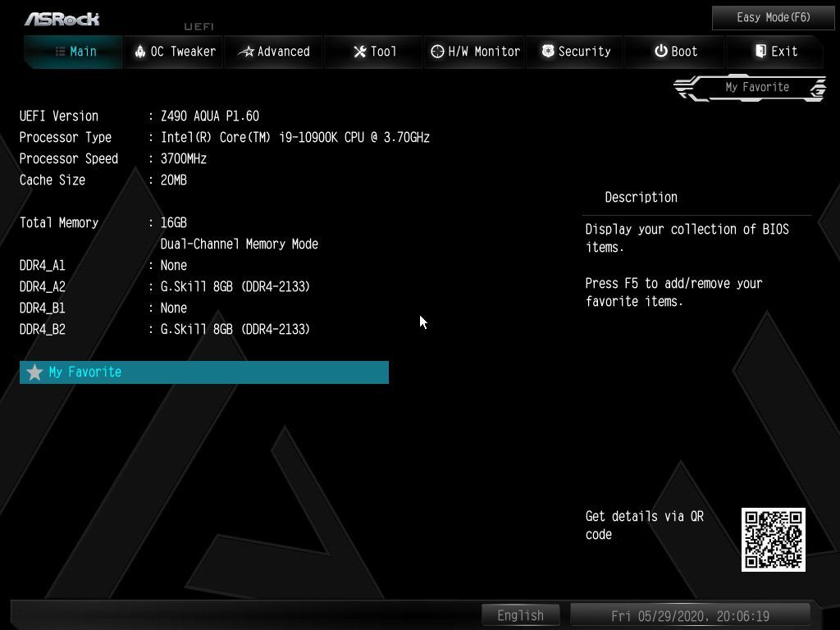The height and width of the screenshot is (630, 840).
Task: Go to the Tool tab
Action: tap(374, 52)
